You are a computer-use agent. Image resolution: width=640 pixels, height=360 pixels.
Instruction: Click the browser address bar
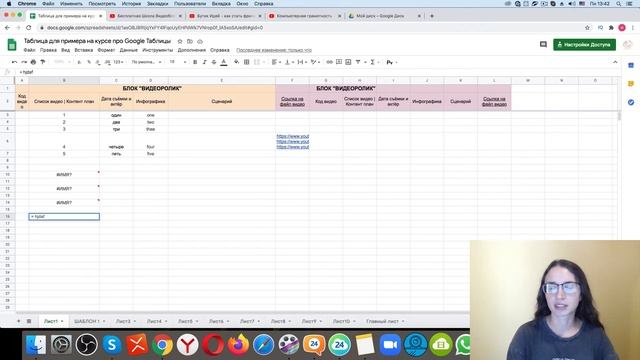coord(310,28)
